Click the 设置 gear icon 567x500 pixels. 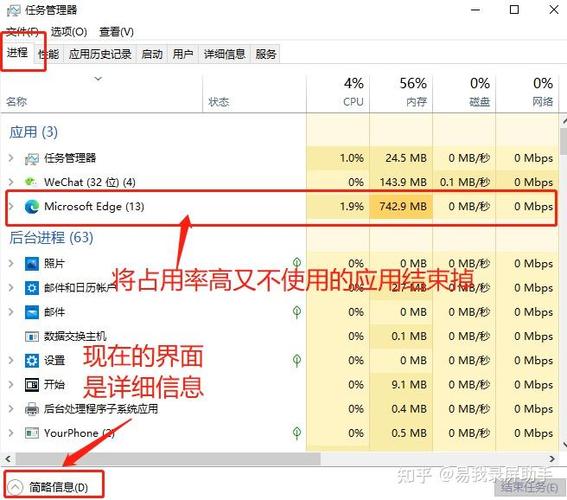32,360
